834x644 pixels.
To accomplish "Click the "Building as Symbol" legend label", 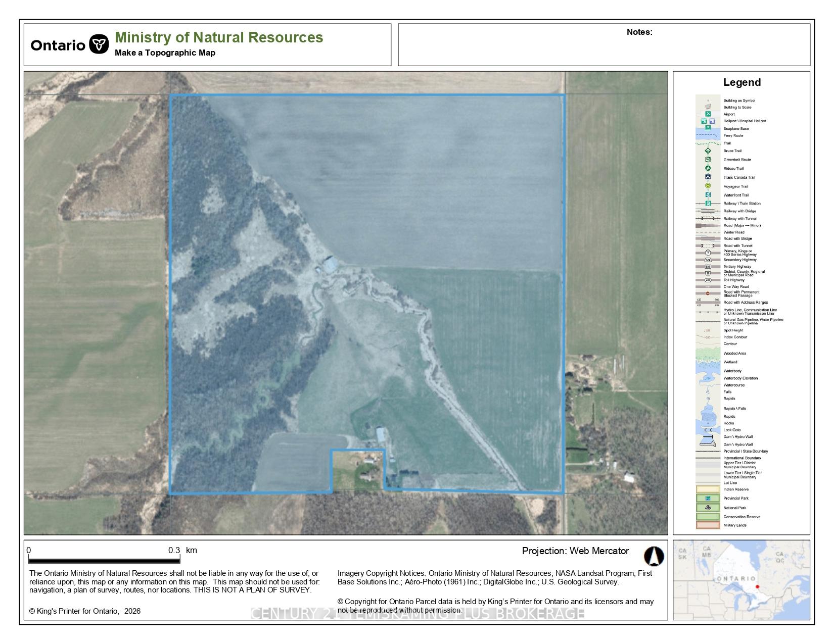I will (x=739, y=101).
